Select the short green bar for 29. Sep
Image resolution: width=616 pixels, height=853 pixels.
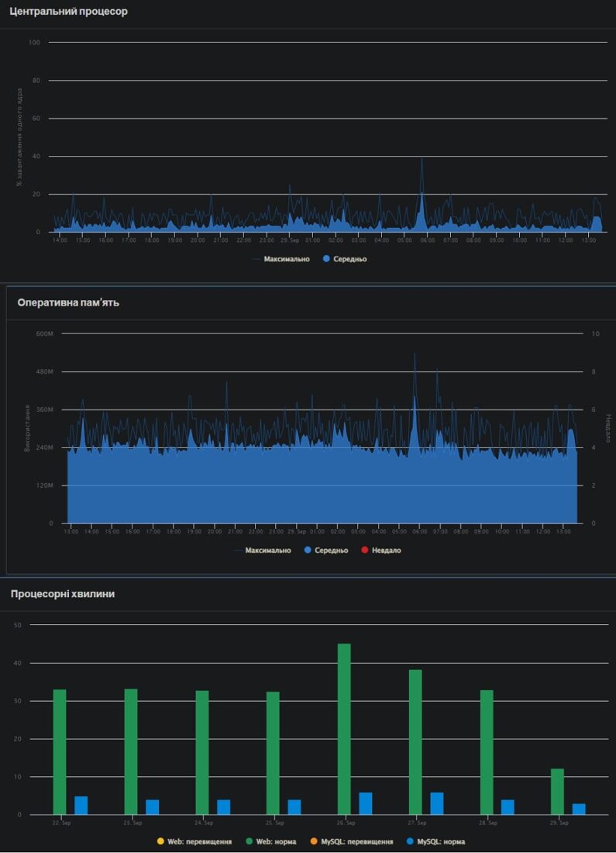click(557, 792)
